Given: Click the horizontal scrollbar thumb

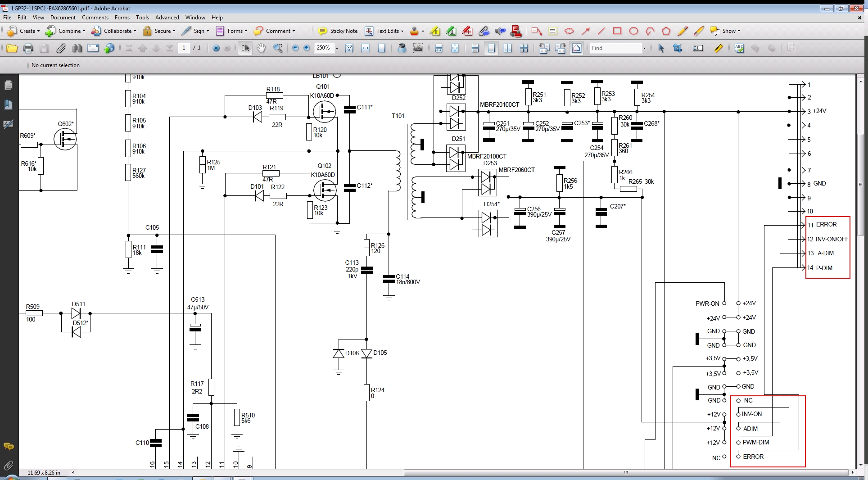Looking at the screenshot, I should click(626, 472).
